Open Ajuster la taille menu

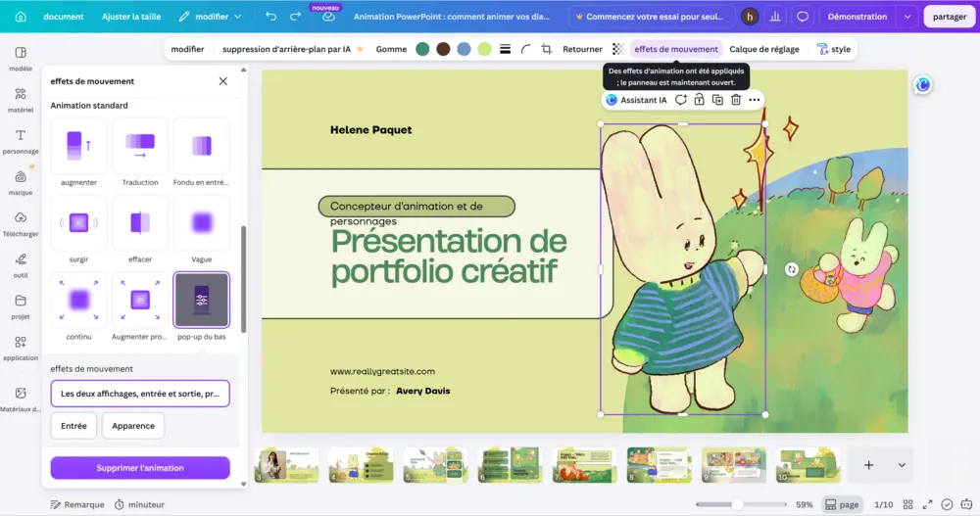pyautogui.click(x=131, y=17)
